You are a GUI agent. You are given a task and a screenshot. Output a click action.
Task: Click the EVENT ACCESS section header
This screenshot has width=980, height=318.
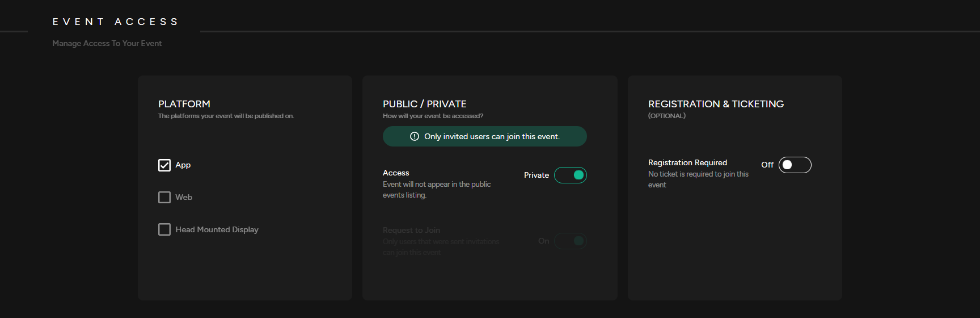116,22
